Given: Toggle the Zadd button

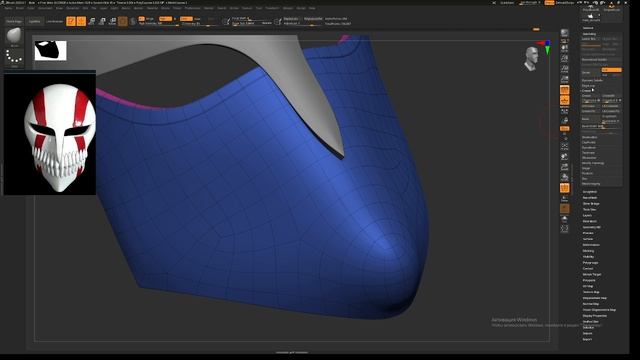Looking at the screenshot, I should pos(186,19).
